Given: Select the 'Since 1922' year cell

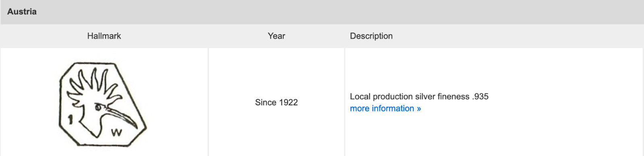Looking at the screenshot, I should coord(276,103).
